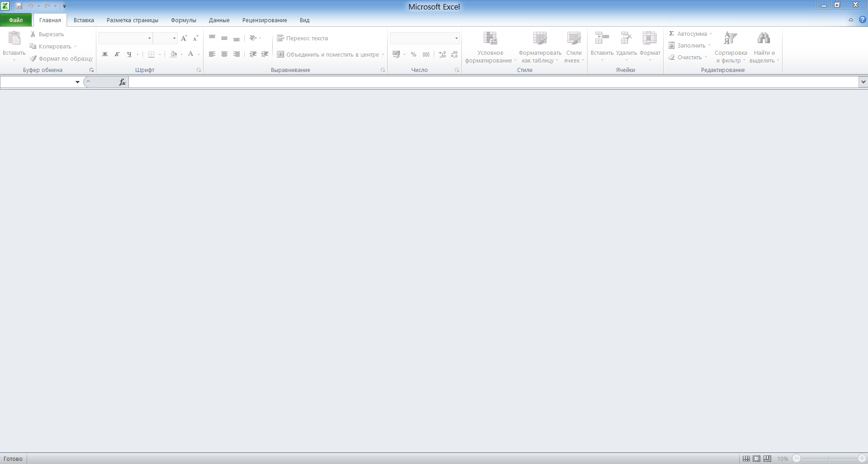The width and height of the screenshot is (868, 464).
Task: Toggle underline (Ч) formatting
Action: pyautogui.click(x=129, y=54)
